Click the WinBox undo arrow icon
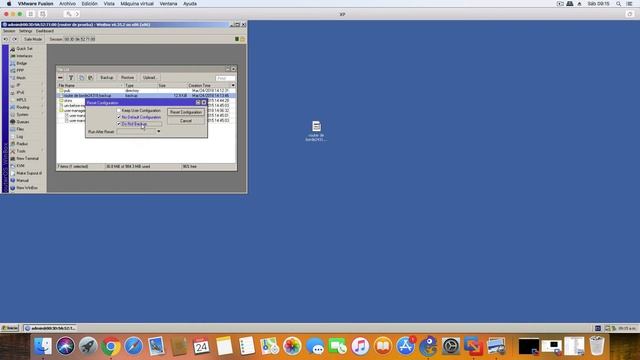The width and height of the screenshot is (640, 360). coord(6,39)
